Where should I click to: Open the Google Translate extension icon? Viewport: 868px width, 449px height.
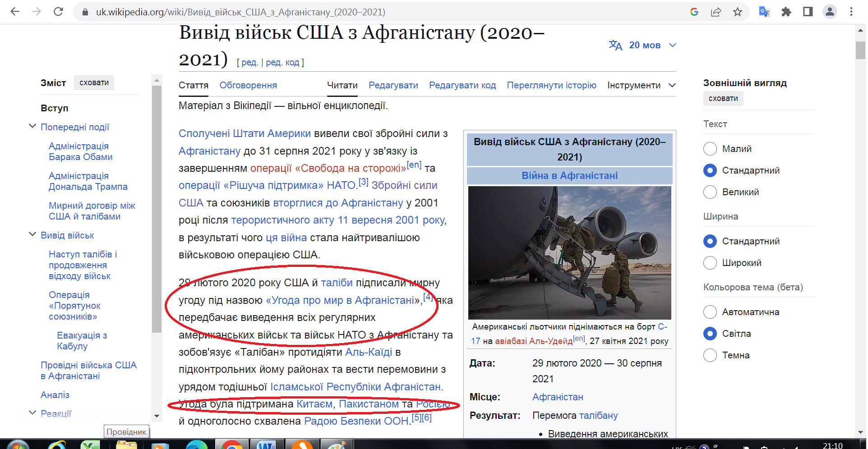[764, 12]
